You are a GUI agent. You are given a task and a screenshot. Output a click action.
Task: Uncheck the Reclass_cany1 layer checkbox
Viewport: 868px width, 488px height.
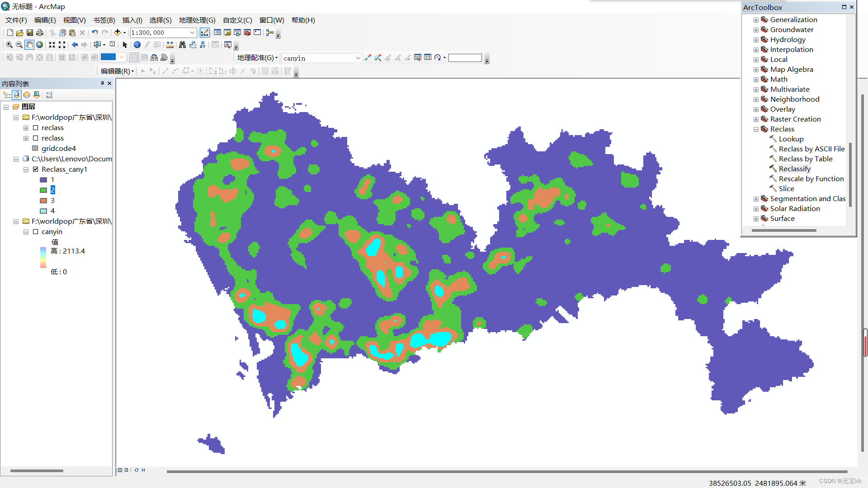[36, 169]
